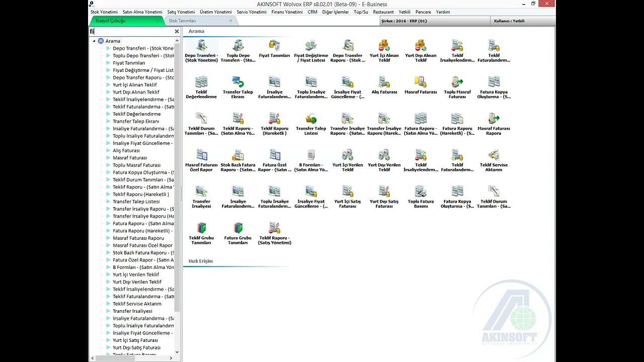The height and width of the screenshot is (362, 644).
Task: Select Teklif Servise Aktarım tree row
Action: coord(137,304)
